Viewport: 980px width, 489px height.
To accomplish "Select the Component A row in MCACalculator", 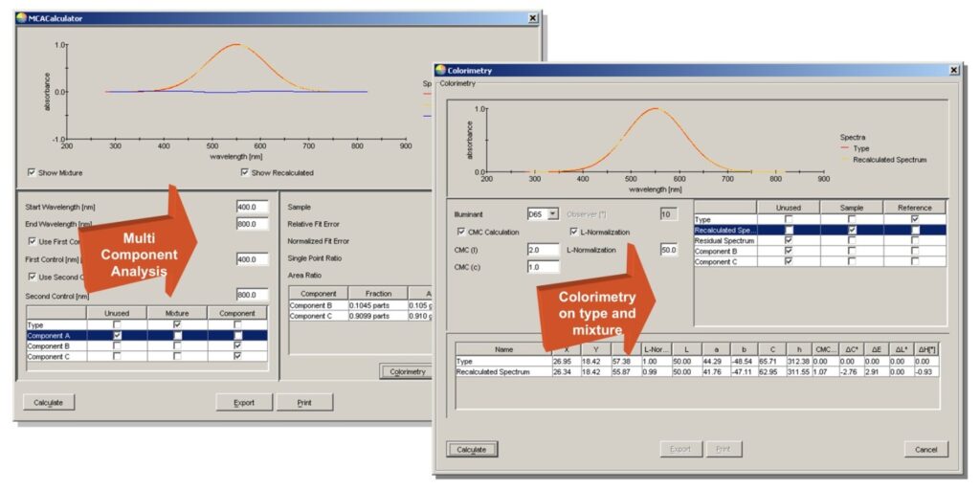I will point(146,336).
